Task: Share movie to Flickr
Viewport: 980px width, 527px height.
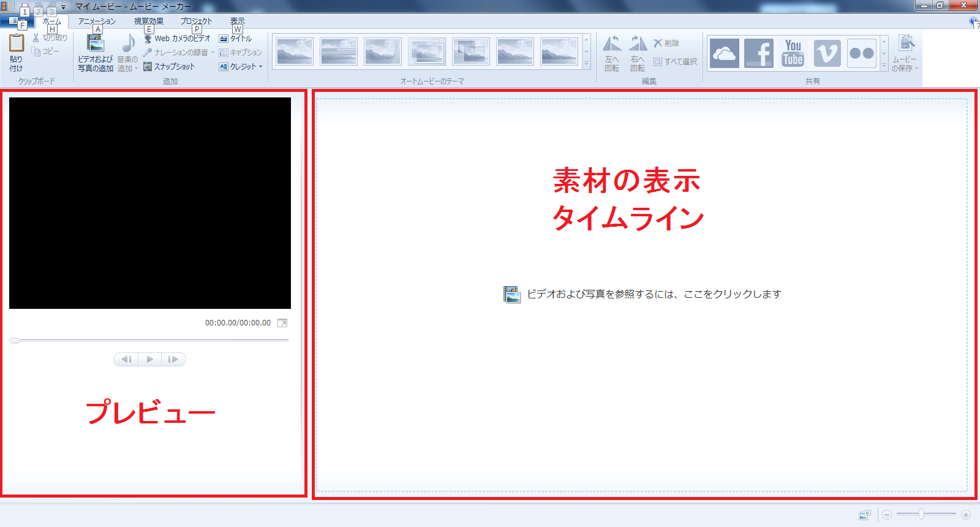Action: coord(861,53)
